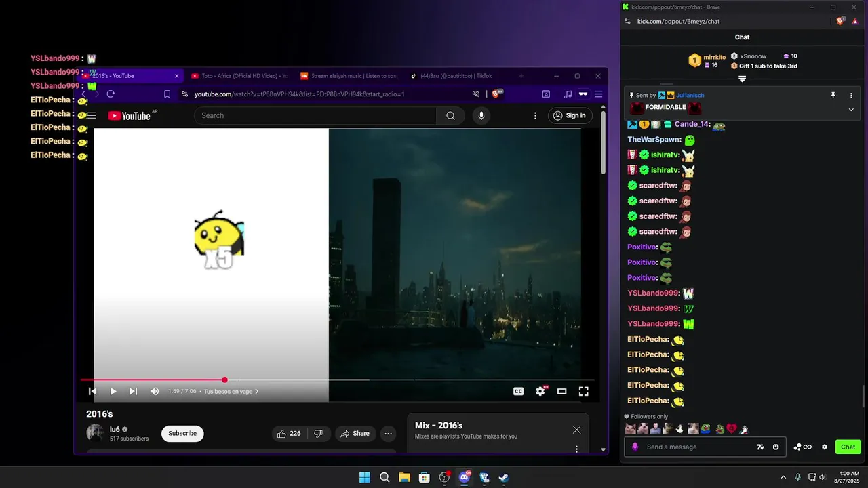
Task: Open the lu6 channel name link
Action: click(115, 429)
